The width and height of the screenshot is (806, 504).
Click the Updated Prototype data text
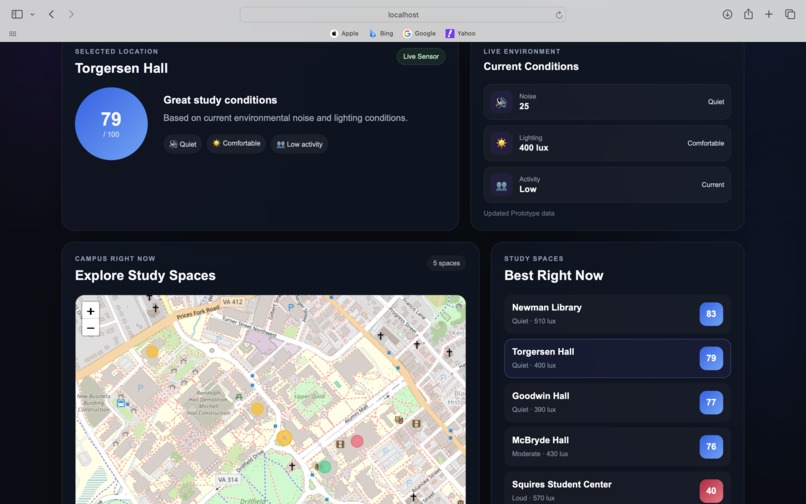[519, 213]
